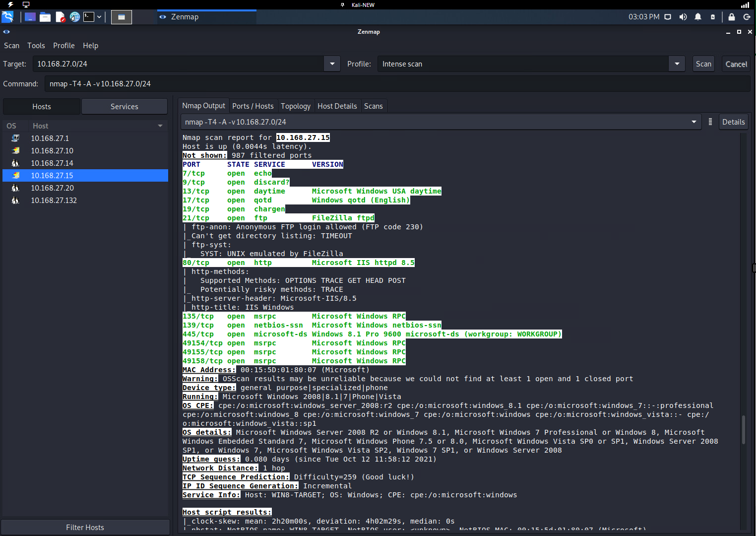Expand the Target dropdown arrow

332,64
